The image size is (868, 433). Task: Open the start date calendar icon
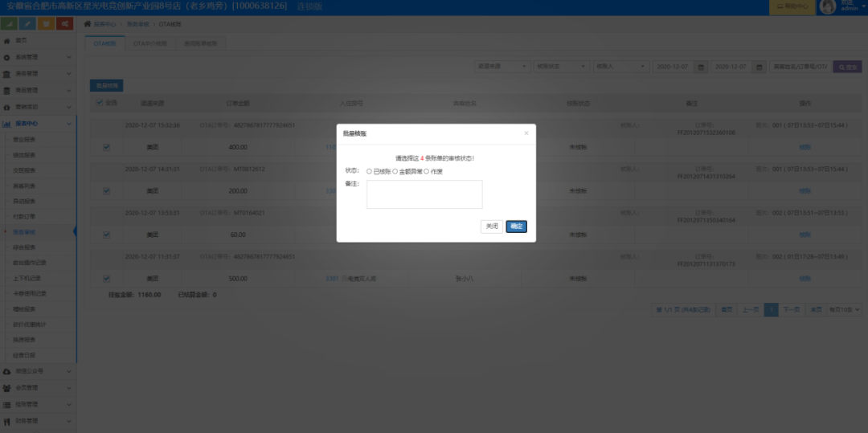701,67
